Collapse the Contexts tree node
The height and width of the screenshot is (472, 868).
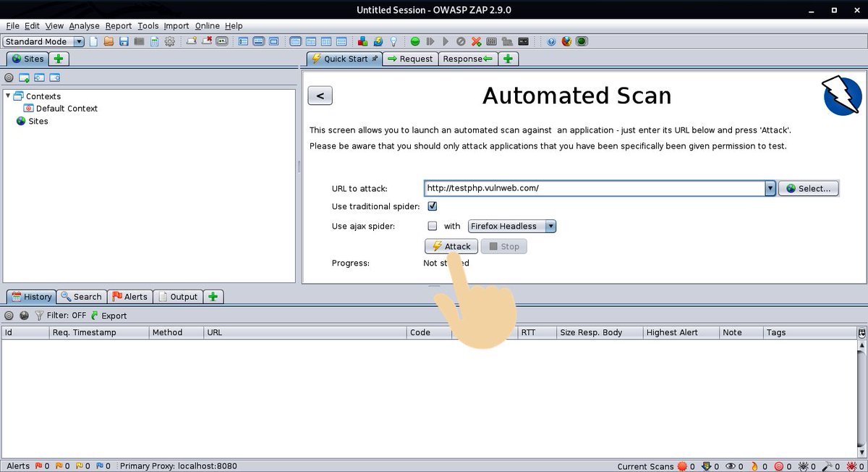8,96
